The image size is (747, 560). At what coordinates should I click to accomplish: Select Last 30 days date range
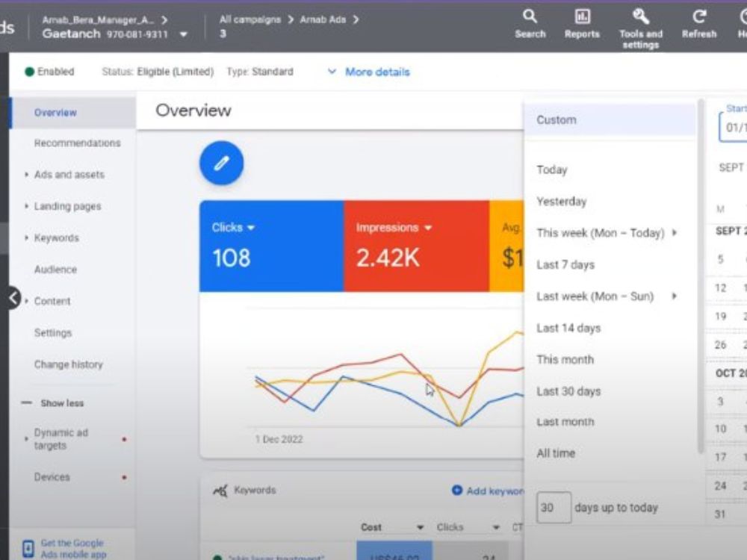[568, 391]
